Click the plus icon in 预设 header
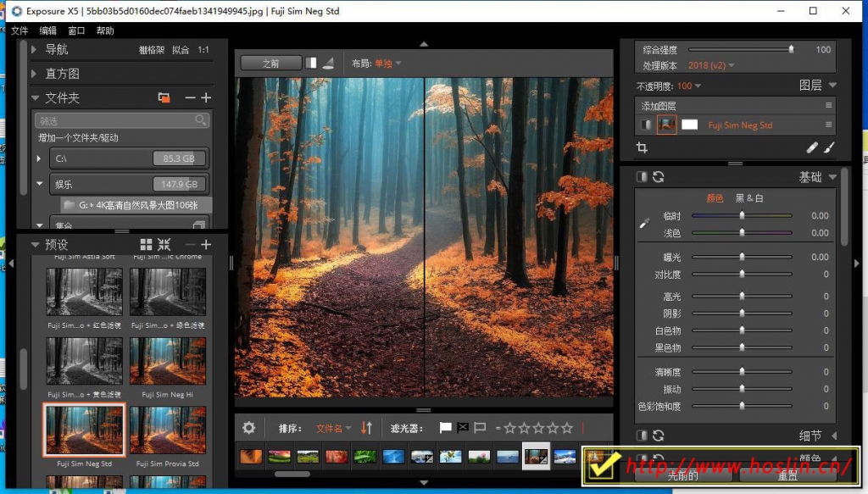This screenshot has height=494, width=868. 206,245
